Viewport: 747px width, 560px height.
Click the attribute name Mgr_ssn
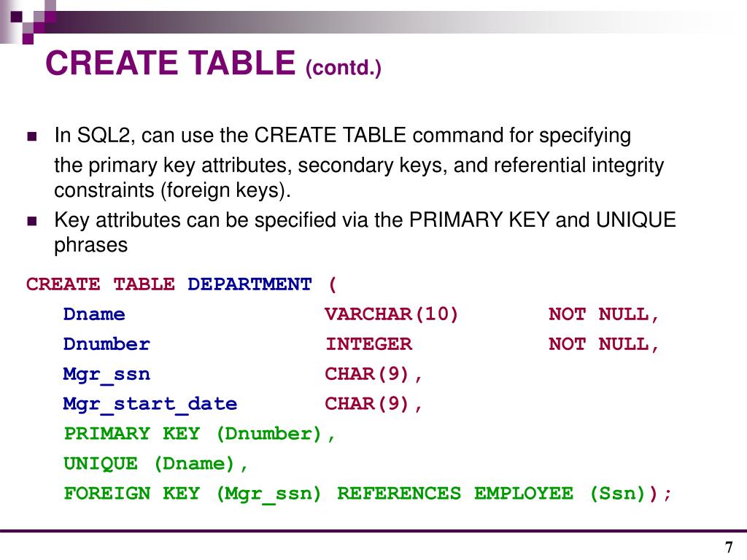107,374
